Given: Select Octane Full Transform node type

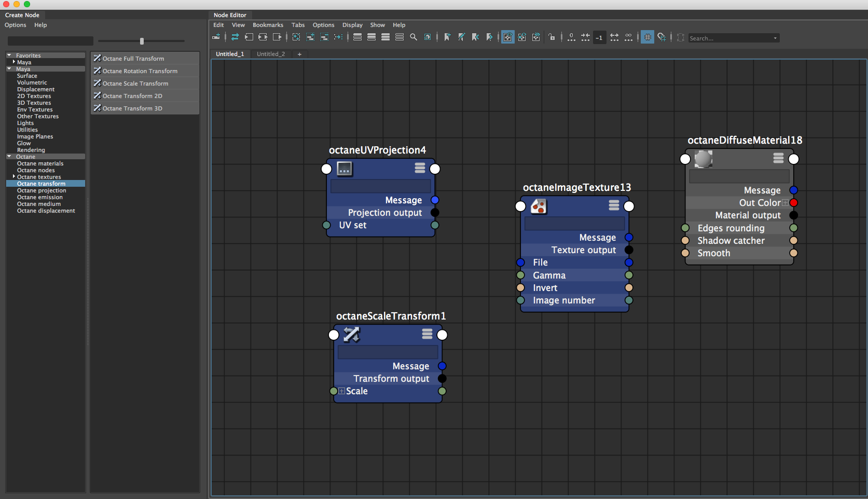Looking at the screenshot, I should (133, 59).
